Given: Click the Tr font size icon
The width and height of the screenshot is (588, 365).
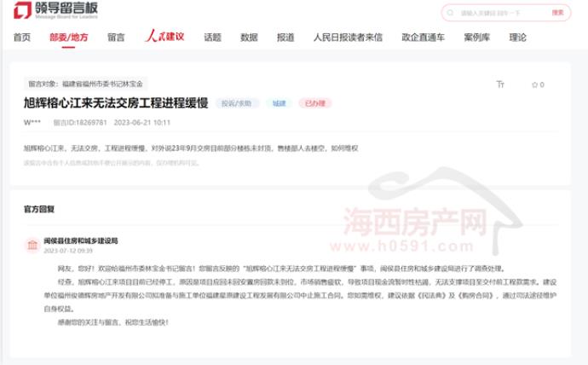Looking at the screenshot, I should (500, 84).
